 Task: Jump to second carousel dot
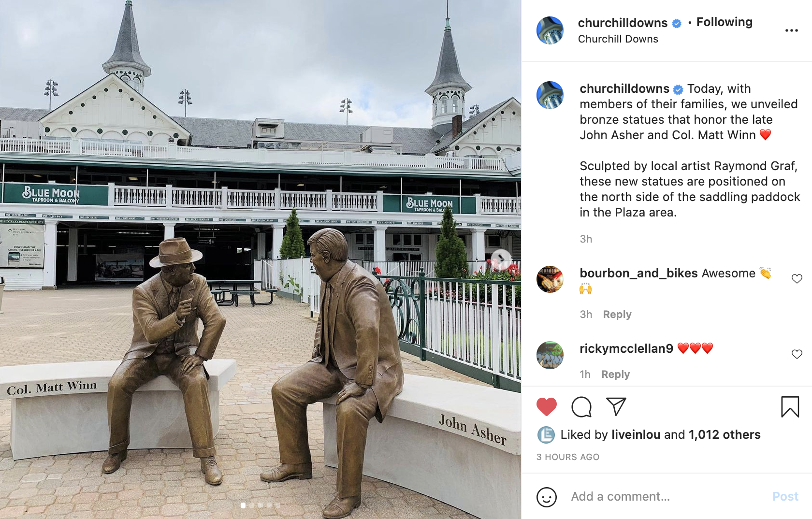pos(251,505)
